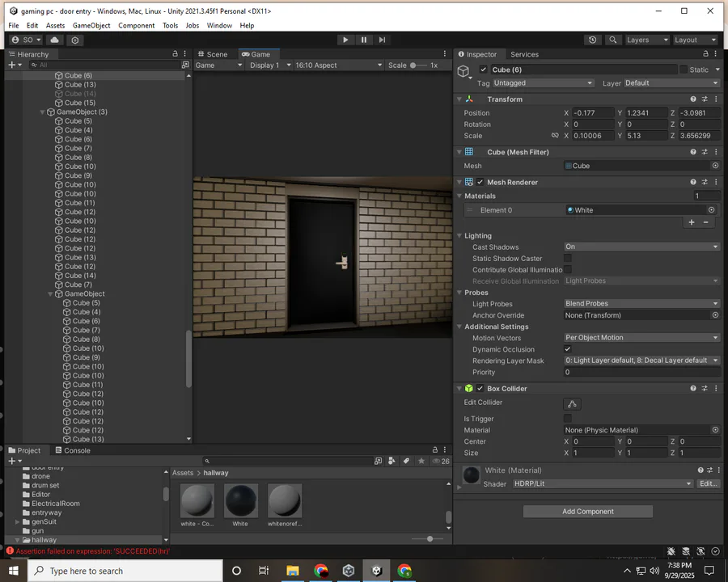Screen dimensions: 728x582
Task: Open the GameObject menu
Action: 91,26
